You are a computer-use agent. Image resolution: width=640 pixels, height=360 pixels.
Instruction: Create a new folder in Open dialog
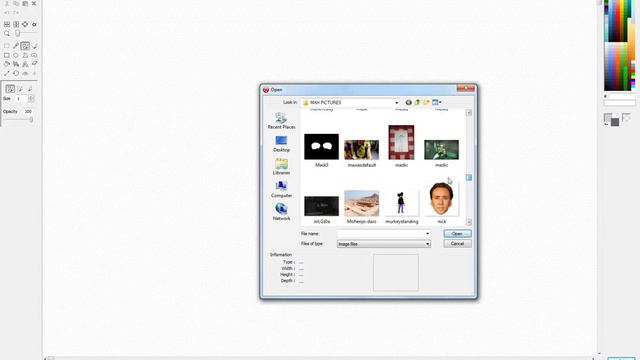tap(426, 102)
